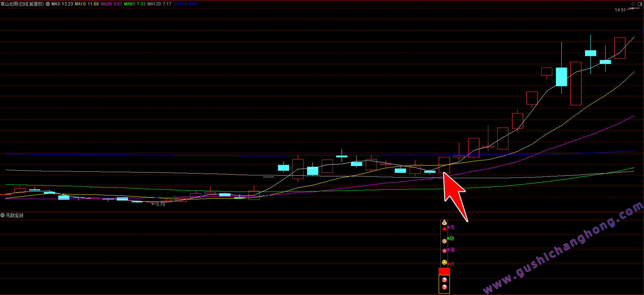Select the green MA60: 7.33 label
The height and width of the screenshot is (295, 644).
coord(135,4)
